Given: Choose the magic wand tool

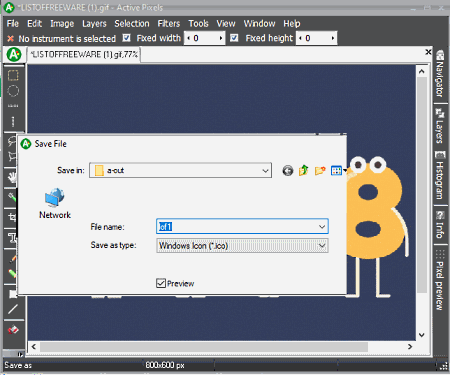Looking at the screenshot, I should [x=12, y=197].
